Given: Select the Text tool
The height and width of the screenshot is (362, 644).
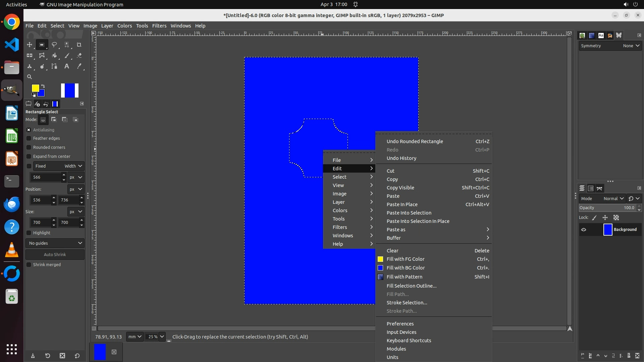Looking at the screenshot, I should (67, 66).
